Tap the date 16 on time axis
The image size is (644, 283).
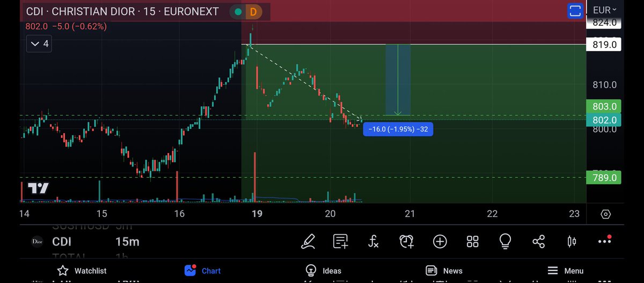coord(179,214)
